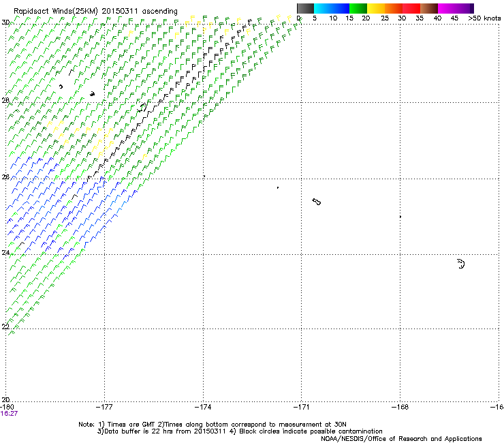Screen dimensions: 504x443
Task: Click the purple '16:27' time label
Action: [x=9, y=414]
